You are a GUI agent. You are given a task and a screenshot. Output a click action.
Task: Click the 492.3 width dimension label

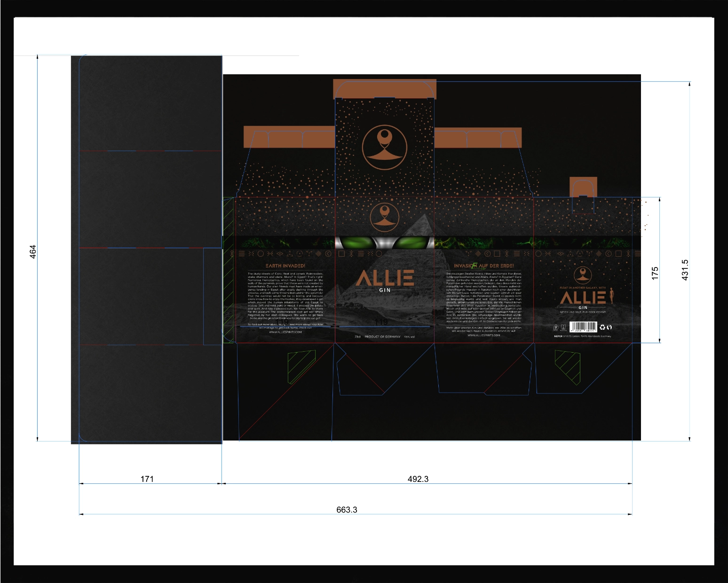point(418,479)
